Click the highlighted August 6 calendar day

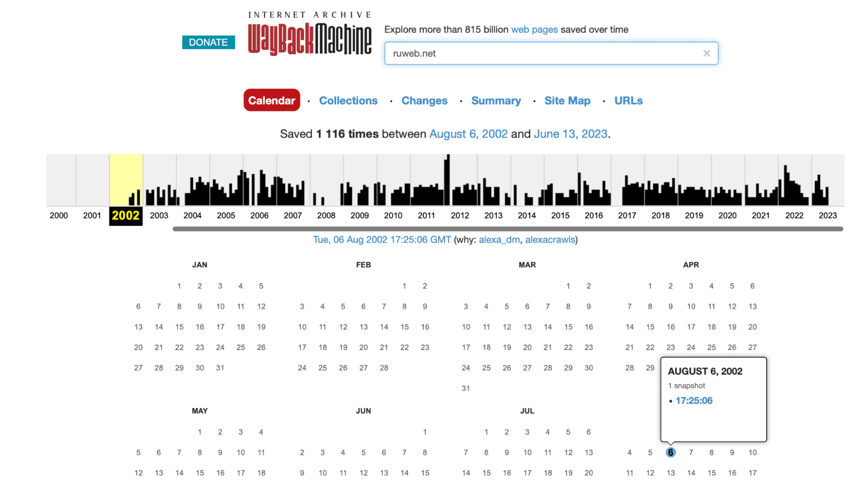[x=670, y=452]
